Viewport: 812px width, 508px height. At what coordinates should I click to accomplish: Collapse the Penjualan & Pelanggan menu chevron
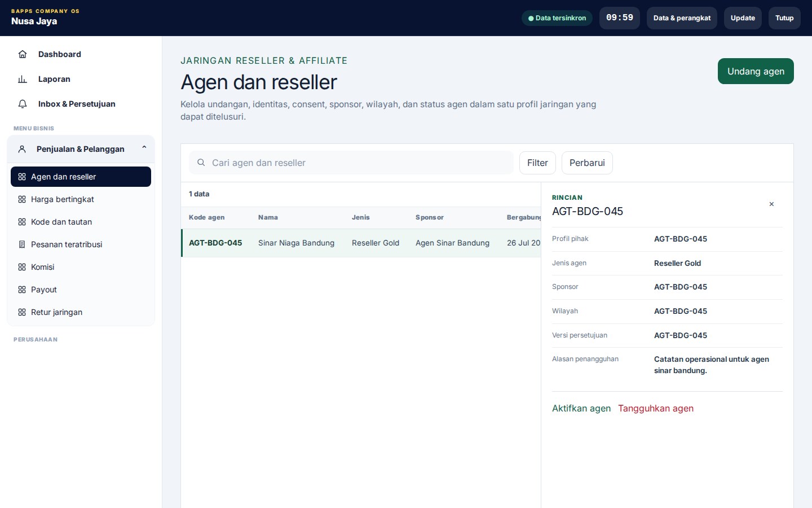[144, 148]
